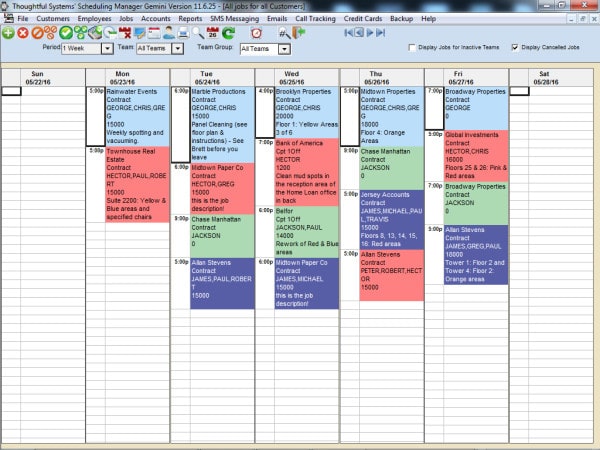This screenshot has height=450, width=600.
Task: Click the map with checkmark icon
Action: 95,33
